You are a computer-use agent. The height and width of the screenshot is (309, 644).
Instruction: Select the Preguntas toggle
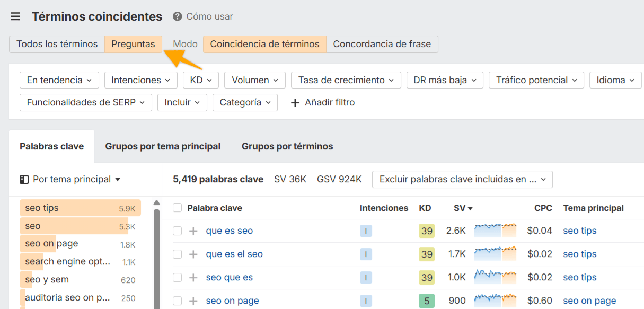[x=133, y=45]
